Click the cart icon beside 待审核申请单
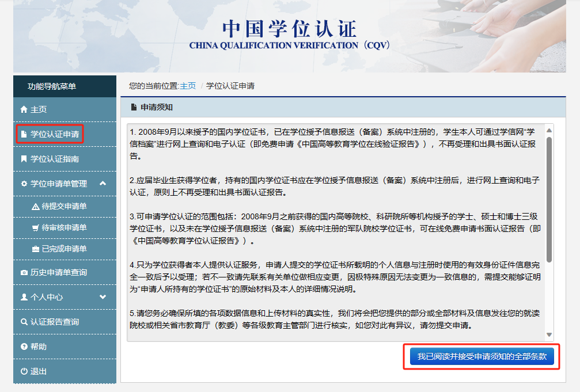 point(36,228)
